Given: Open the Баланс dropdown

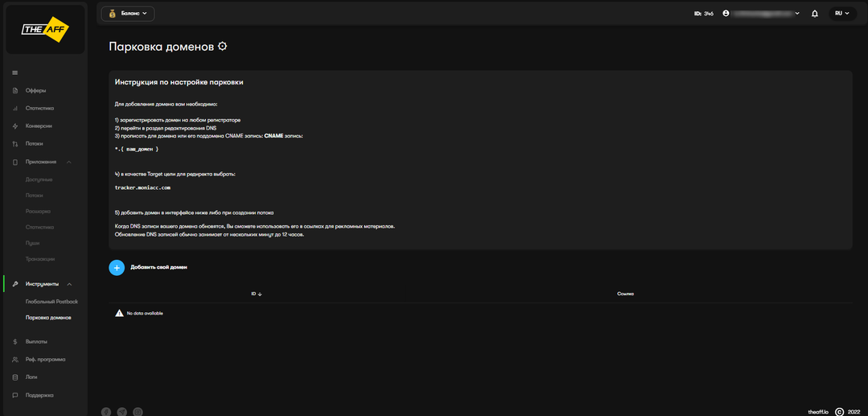Looking at the screenshot, I should (x=128, y=14).
